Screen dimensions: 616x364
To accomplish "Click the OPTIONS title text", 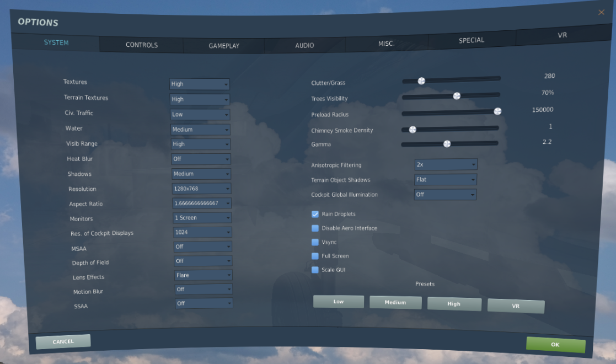I will click(x=38, y=23).
